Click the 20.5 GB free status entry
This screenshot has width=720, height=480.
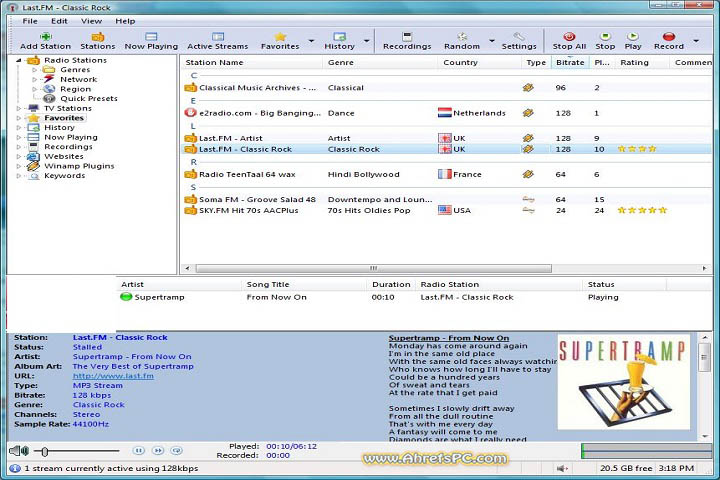click(x=625, y=468)
